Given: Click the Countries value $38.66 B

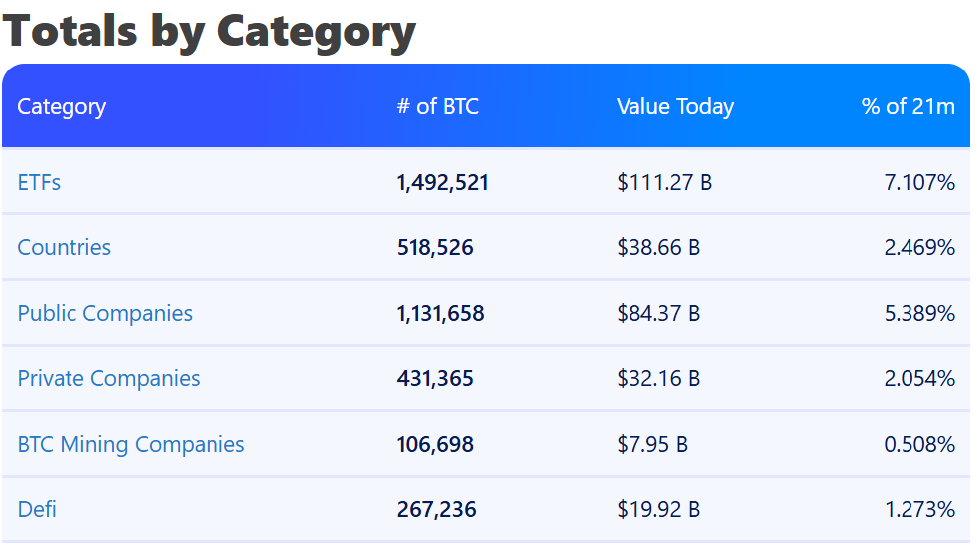Looking at the screenshot, I should (658, 248).
